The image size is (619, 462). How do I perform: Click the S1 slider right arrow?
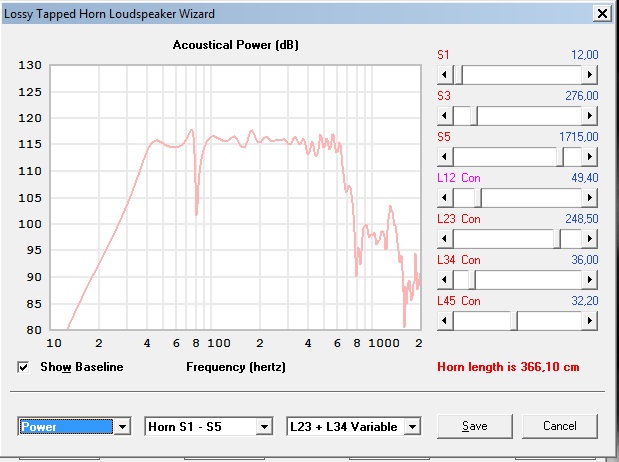589,75
